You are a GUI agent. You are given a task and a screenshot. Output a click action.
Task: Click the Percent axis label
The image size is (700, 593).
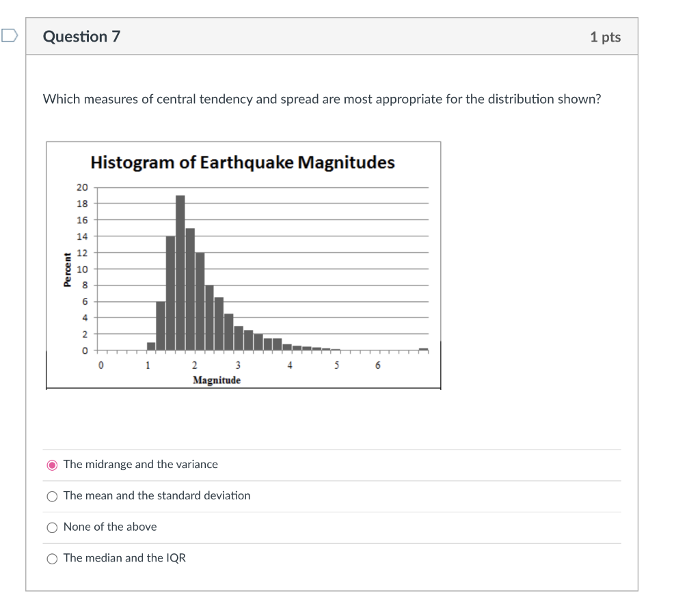click(66, 266)
